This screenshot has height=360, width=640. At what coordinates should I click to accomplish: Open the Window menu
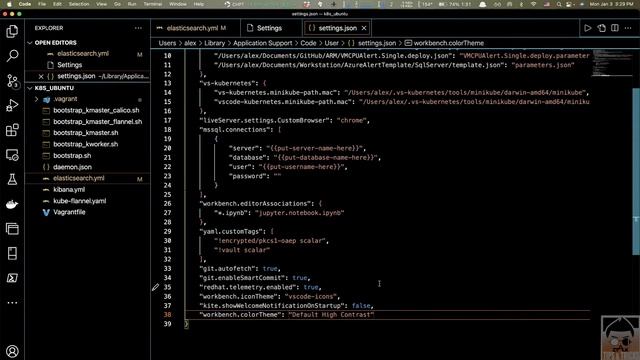click(x=178, y=4)
